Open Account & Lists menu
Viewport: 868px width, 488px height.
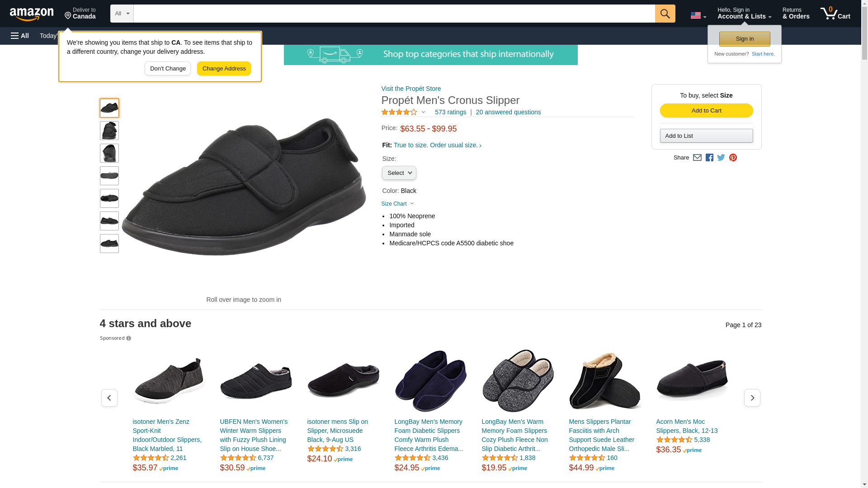pyautogui.click(x=744, y=14)
